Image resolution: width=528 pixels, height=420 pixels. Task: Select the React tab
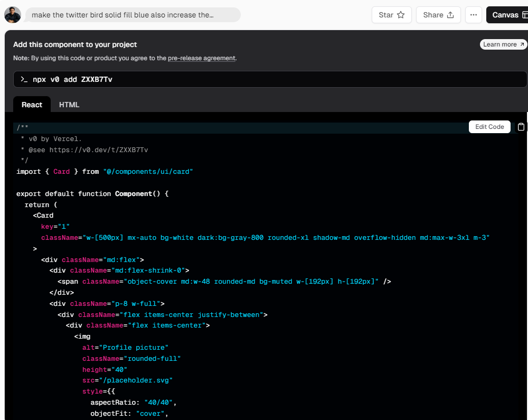tap(32, 105)
